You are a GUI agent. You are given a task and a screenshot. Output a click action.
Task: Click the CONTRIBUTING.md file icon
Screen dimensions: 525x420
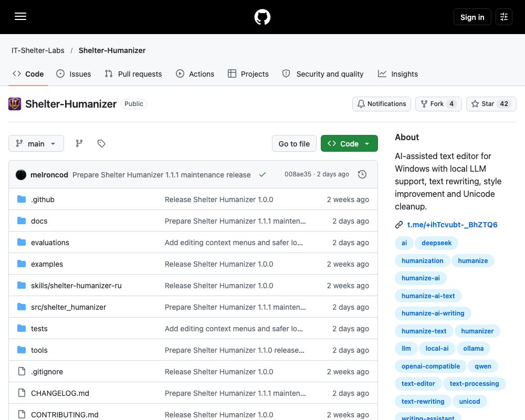point(22,414)
